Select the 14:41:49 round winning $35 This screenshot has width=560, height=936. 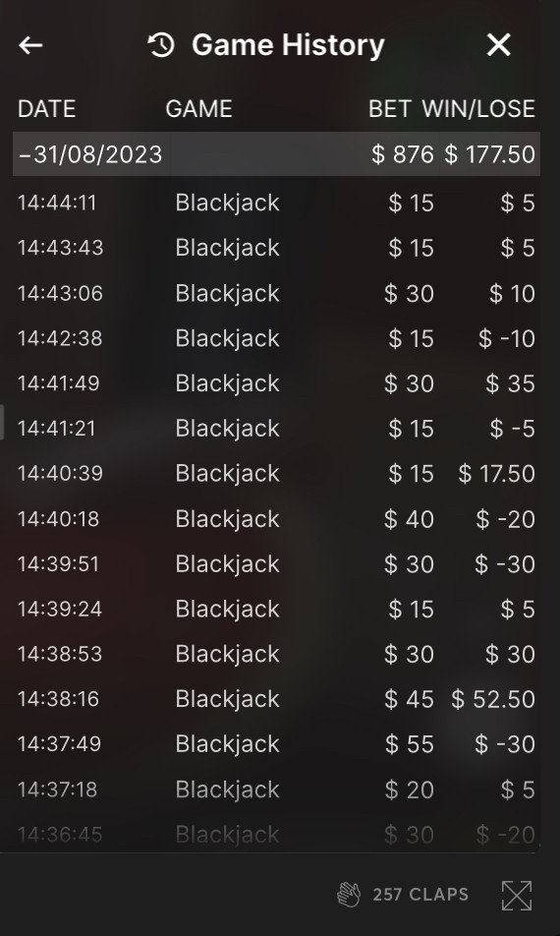[276, 383]
